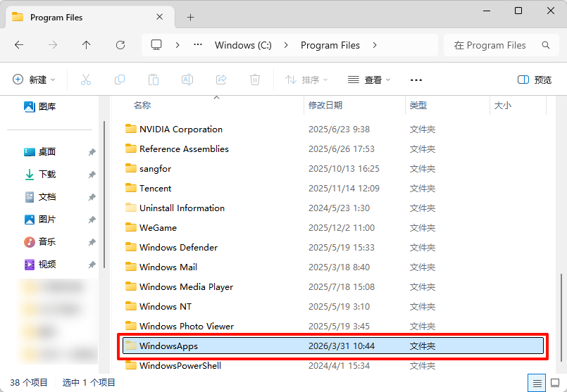The image size is (567, 392).
Task: Sort by the 大小 size column
Action: click(x=503, y=105)
